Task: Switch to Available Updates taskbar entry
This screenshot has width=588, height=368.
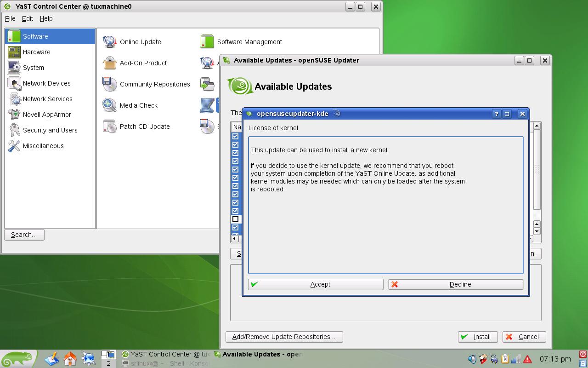Action: tap(258, 354)
